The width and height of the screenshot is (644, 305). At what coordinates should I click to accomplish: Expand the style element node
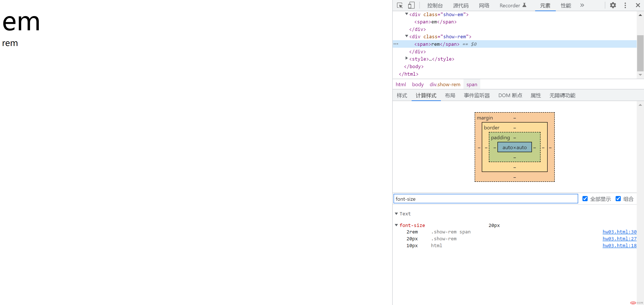[x=406, y=58]
